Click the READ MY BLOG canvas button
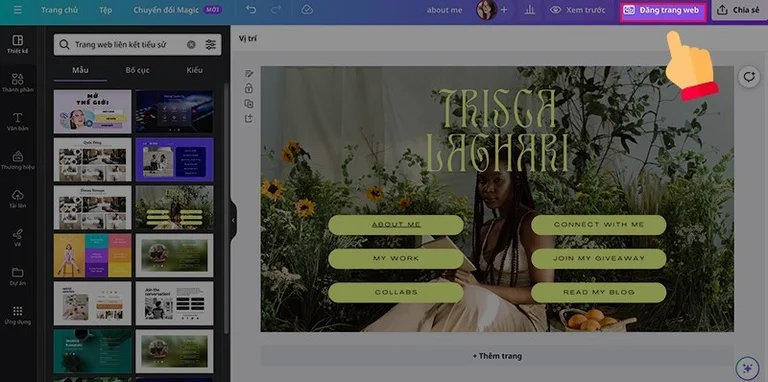This screenshot has width=768, height=382. [599, 292]
